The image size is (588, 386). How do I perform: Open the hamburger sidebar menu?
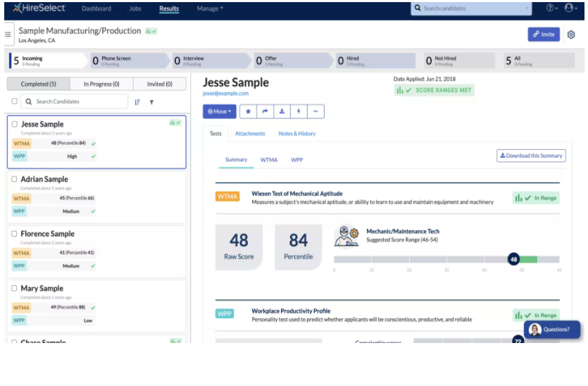(8, 35)
